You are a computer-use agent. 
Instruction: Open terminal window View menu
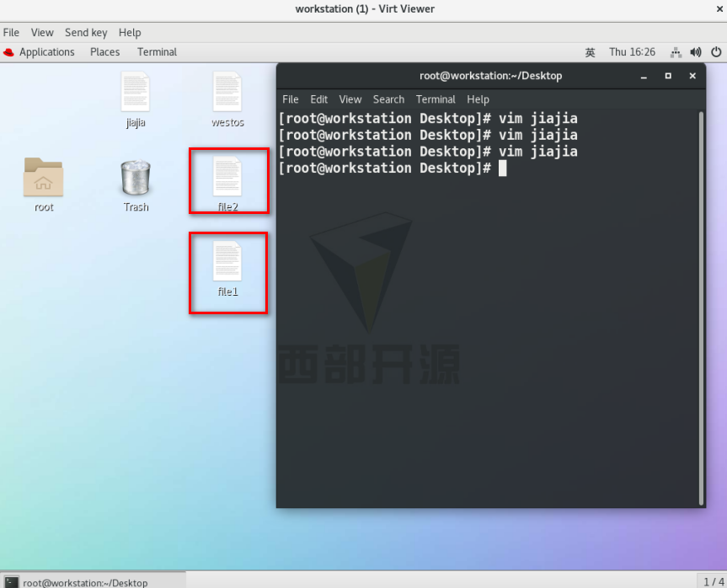pos(350,99)
